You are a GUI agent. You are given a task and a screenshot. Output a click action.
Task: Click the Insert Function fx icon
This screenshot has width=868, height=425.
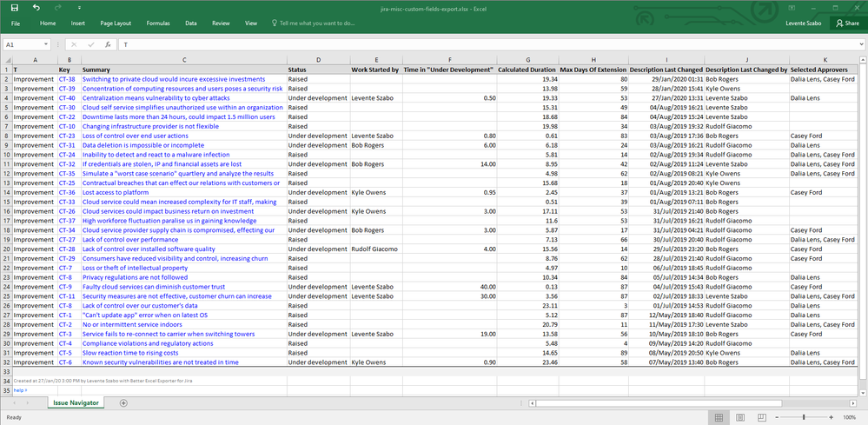click(106, 43)
